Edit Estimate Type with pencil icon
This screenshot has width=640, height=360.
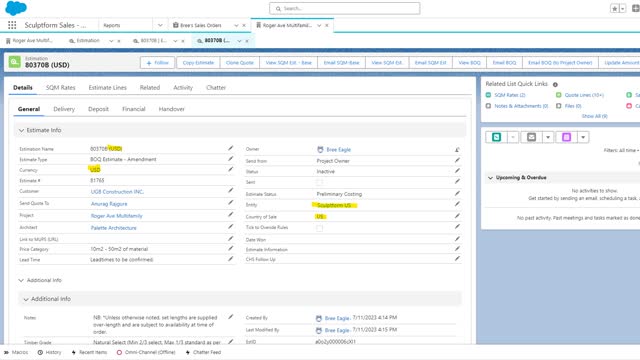click(231, 159)
